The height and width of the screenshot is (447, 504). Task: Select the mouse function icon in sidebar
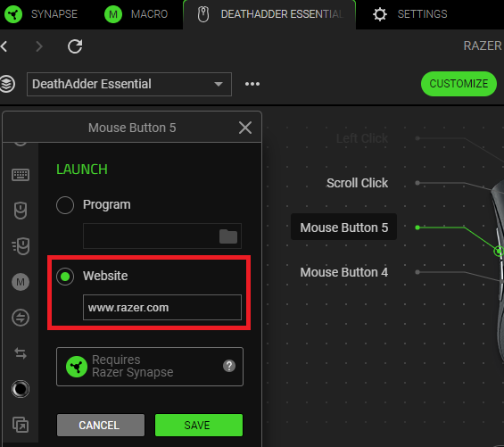pyautogui.click(x=21, y=211)
